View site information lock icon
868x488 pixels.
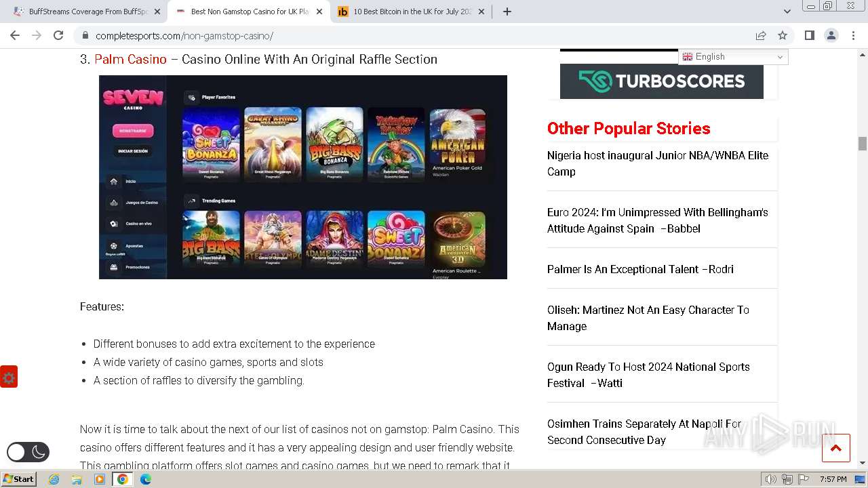pos(85,36)
